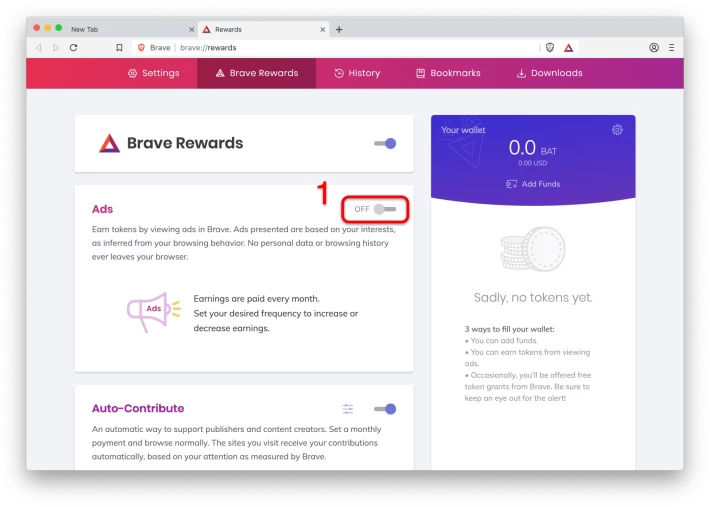Image resolution: width=710 pixels, height=507 pixels.
Task: Turn on the Ads toggle
Action: (385, 209)
